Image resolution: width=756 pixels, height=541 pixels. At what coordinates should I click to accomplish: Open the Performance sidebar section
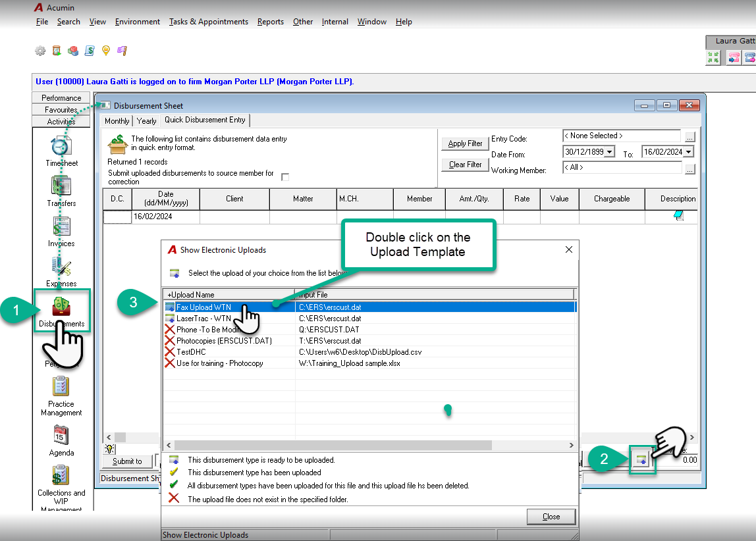point(61,98)
